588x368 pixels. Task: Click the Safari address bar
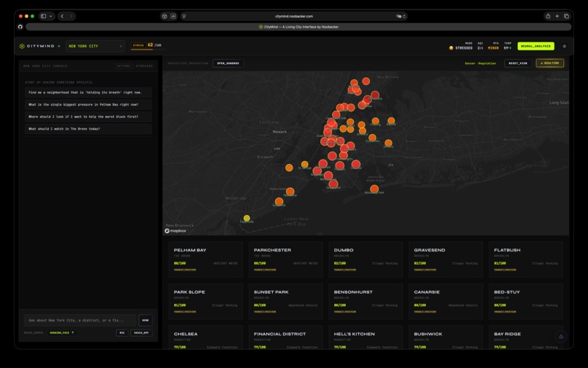pos(293,16)
